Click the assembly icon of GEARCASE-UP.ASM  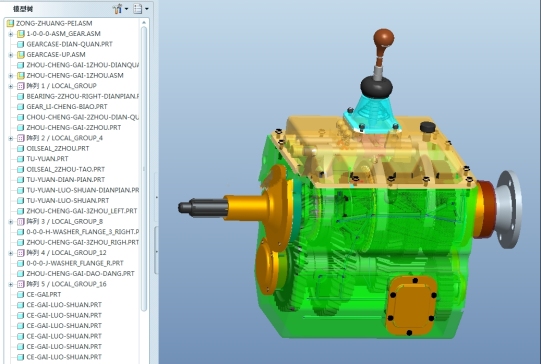[21, 55]
